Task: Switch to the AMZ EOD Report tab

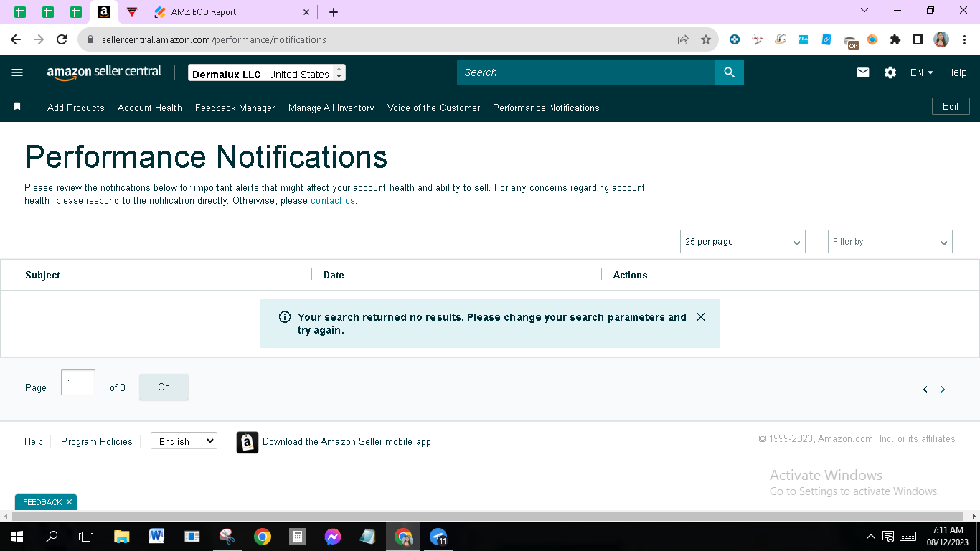Action: (231, 12)
